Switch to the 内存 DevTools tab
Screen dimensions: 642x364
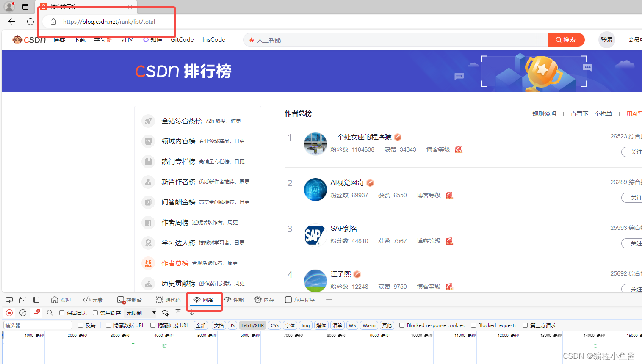pos(264,300)
